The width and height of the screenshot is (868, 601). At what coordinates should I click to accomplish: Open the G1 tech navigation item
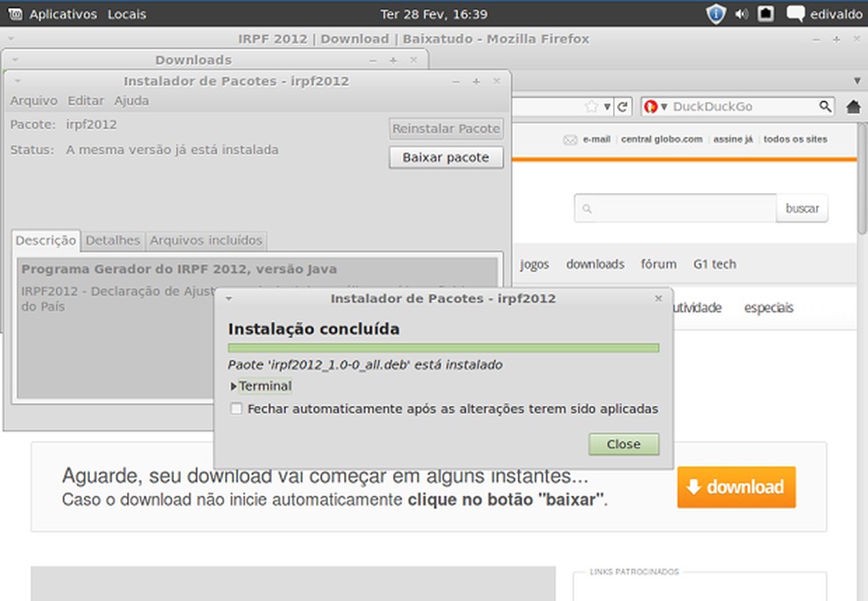pyautogui.click(x=715, y=264)
